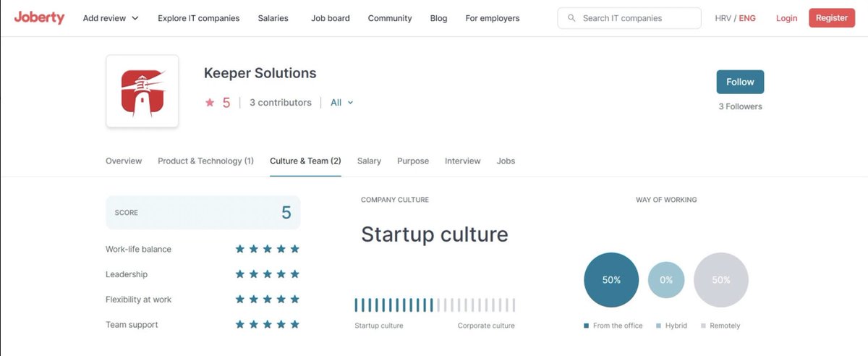Open the For employers page

(493, 18)
